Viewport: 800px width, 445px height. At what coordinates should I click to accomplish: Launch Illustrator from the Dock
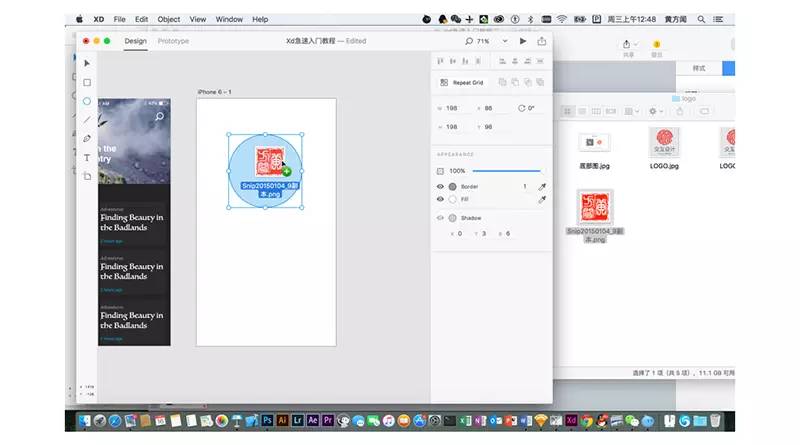[x=282, y=421]
